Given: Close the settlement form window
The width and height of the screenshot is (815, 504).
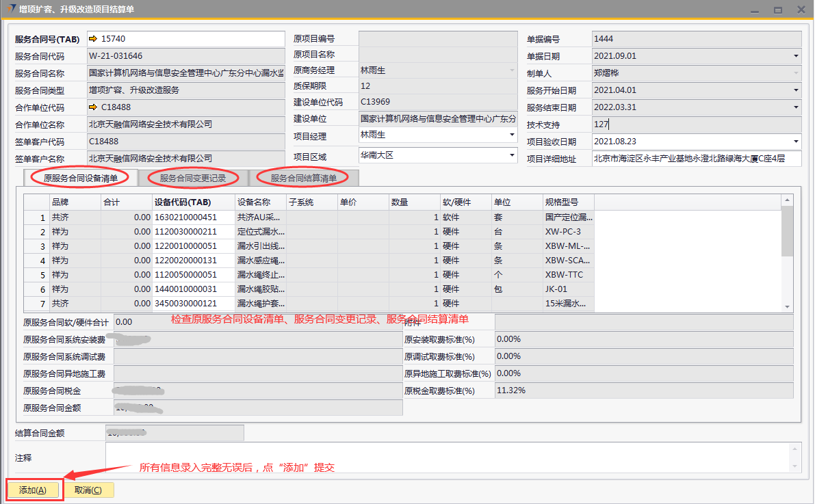Looking at the screenshot, I should coord(800,10).
